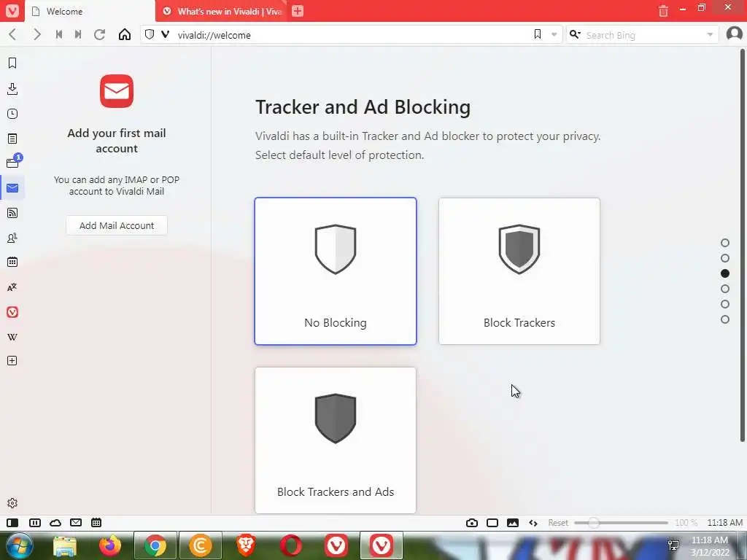Screen dimensions: 747x560
Task: Open the sync cloud status icon
Action: point(55,522)
